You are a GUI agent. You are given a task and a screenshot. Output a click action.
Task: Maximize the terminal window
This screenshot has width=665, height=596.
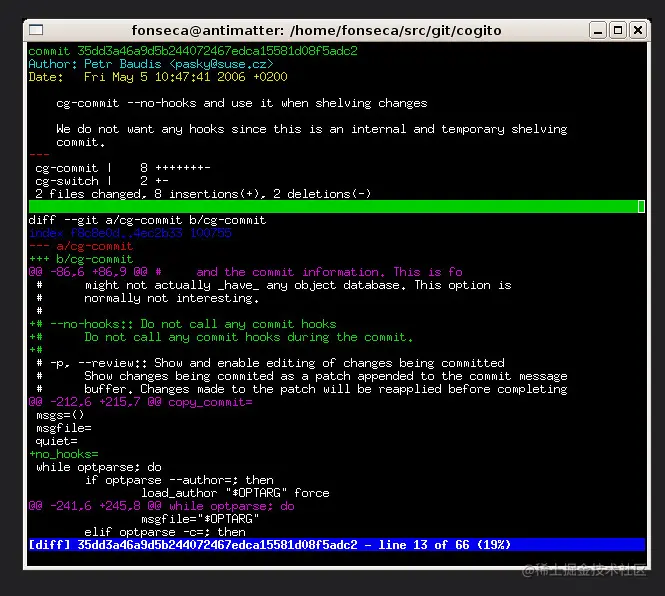pos(618,31)
